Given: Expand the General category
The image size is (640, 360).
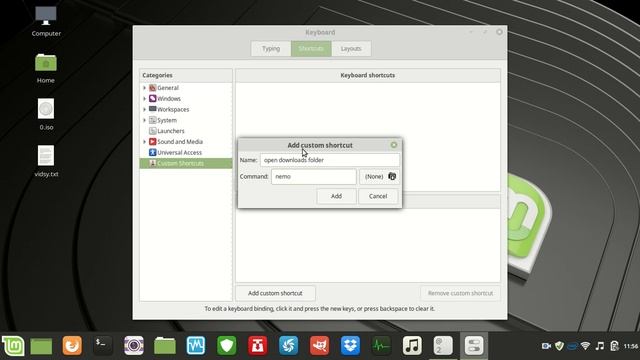Looking at the screenshot, I should pyautogui.click(x=144, y=88).
